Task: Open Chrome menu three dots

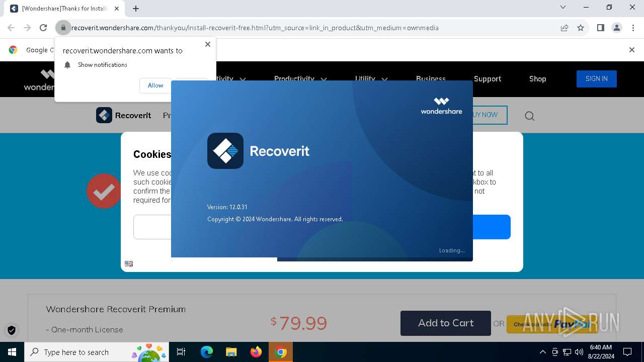Action: (632, 28)
